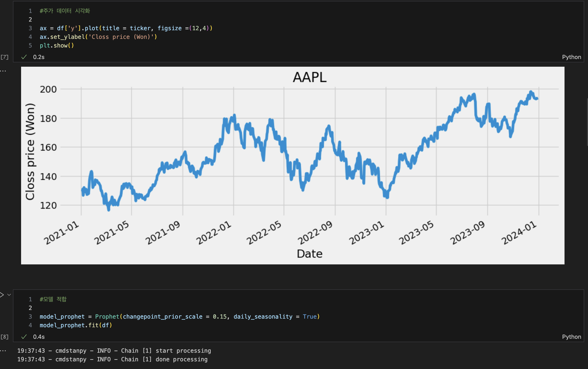The height and width of the screenshot is (369, 588).
Task: Click execution count label [8]
Action: 4,337
